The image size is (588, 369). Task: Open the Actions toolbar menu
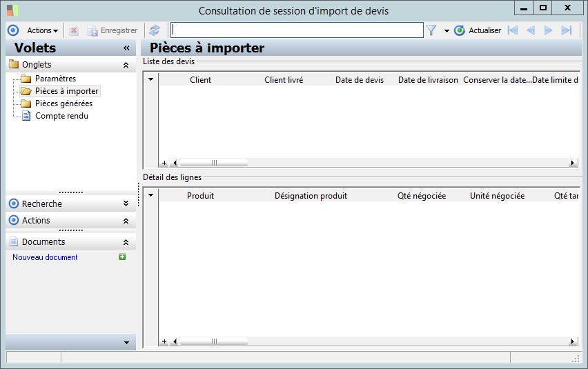pyautogui.click(x=42, y=30)
